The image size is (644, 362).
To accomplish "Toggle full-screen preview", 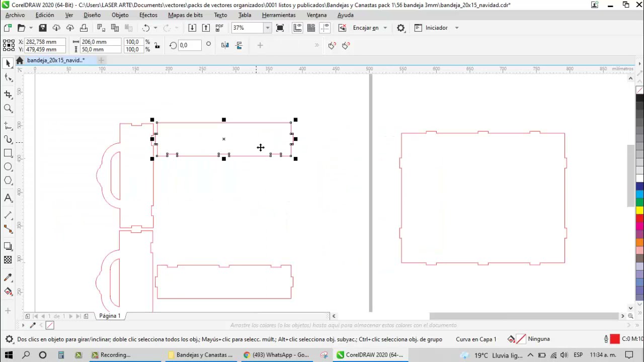I will 280,28.
